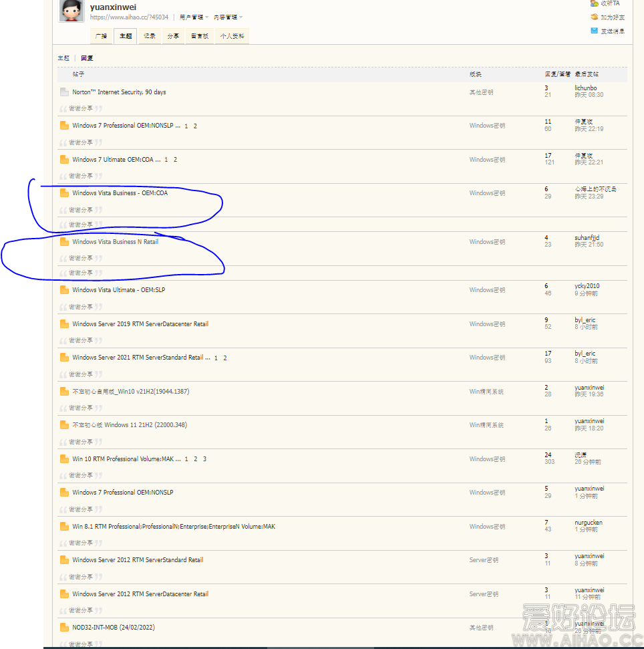Click folder icon beside Windows Vista Ultimate OEM:SLP
The image size is (644, 649).
pos(64,290)
